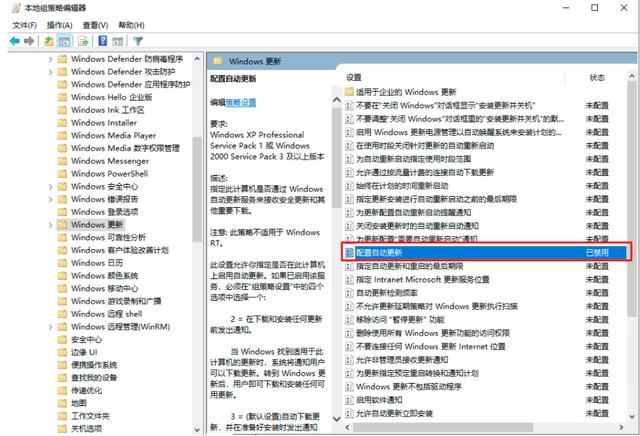This screenshot has height=436, width=640.
Task: Open the 操作(A) menu
Action: click(60, 25)
